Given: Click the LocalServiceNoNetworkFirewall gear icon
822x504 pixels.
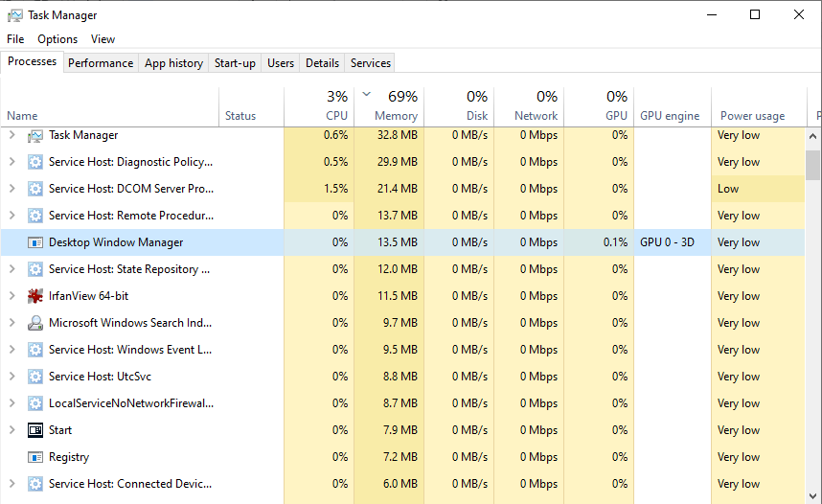Looking at the screenshot, I should click(x=35, y=402).
